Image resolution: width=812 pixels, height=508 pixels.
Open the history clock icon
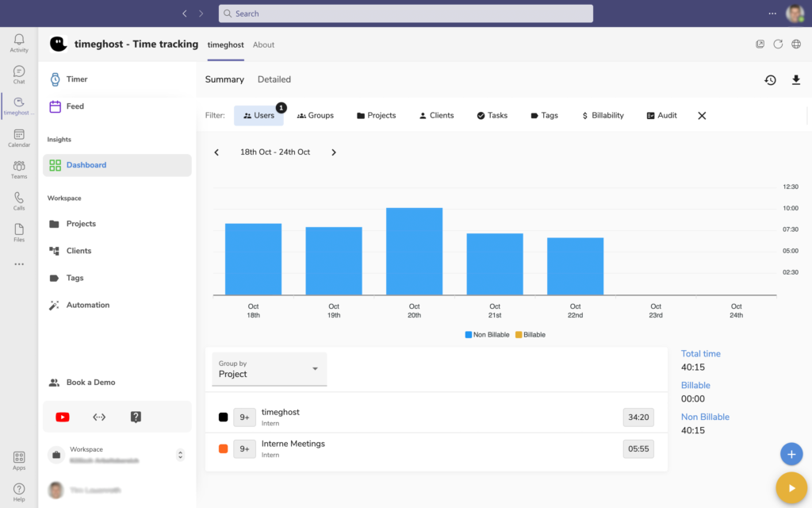(x=770, y=80)
